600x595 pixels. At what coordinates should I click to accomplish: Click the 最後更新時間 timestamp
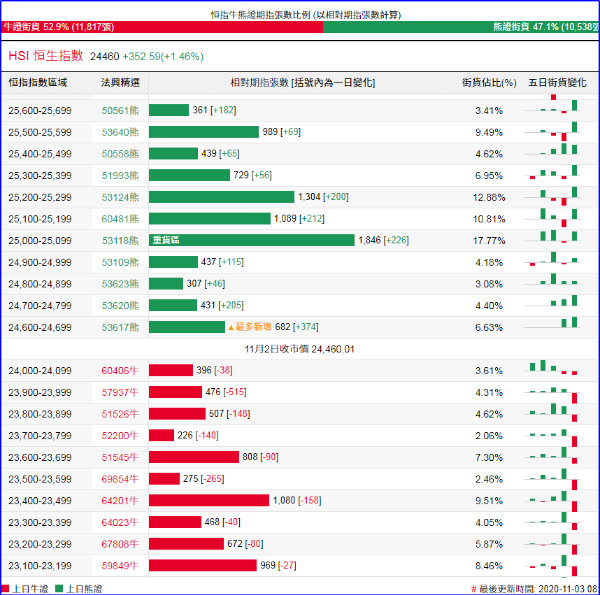[x=535, y=589]
